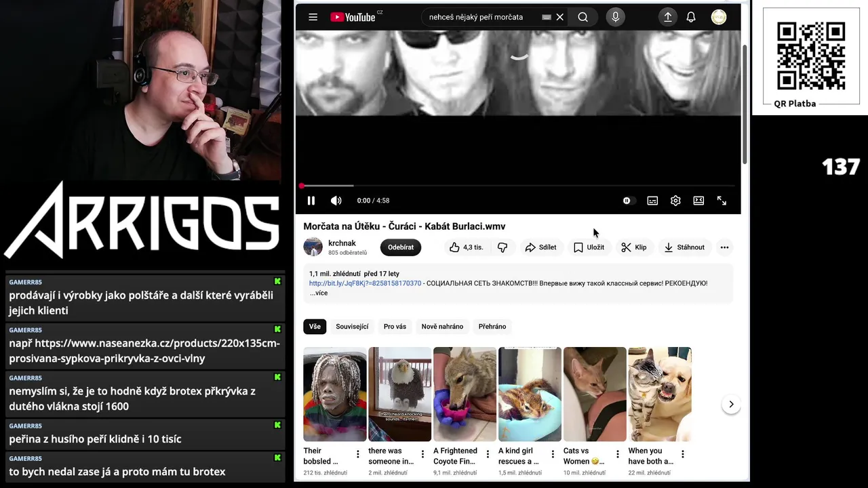
Task: Open the bit.ly link in description
Action: coord(365,283)
